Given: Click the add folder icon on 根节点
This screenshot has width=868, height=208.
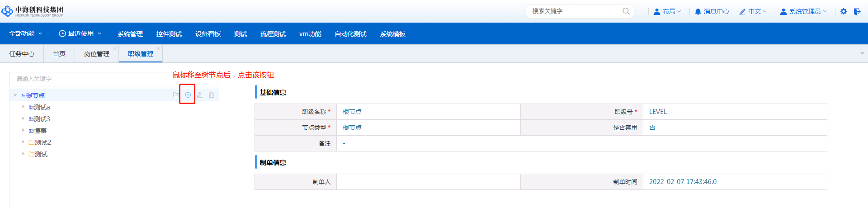Looking at the screenshot, I should click(176, 95).
